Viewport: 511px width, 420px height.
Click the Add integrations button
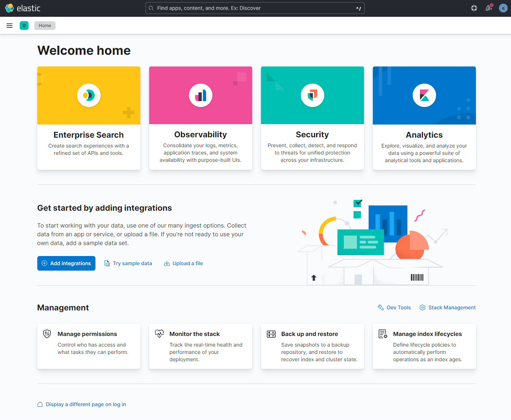pos(66,263)
